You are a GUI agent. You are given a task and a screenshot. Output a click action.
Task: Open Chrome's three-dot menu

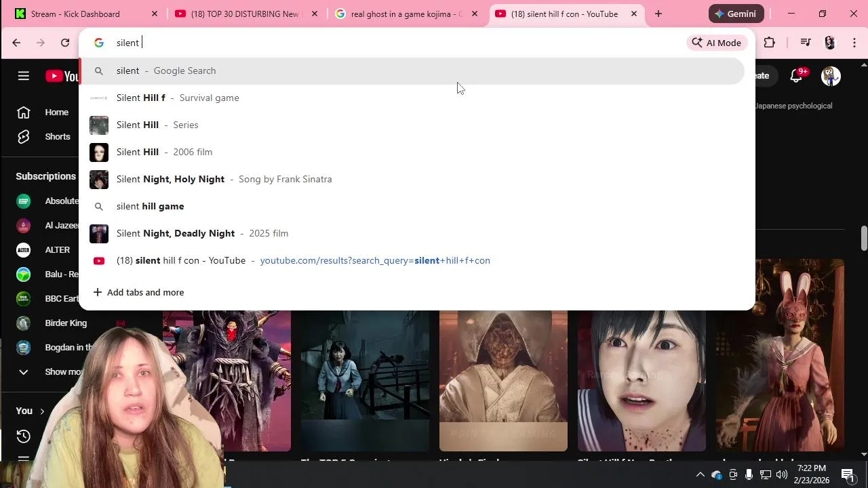(853, 43)
